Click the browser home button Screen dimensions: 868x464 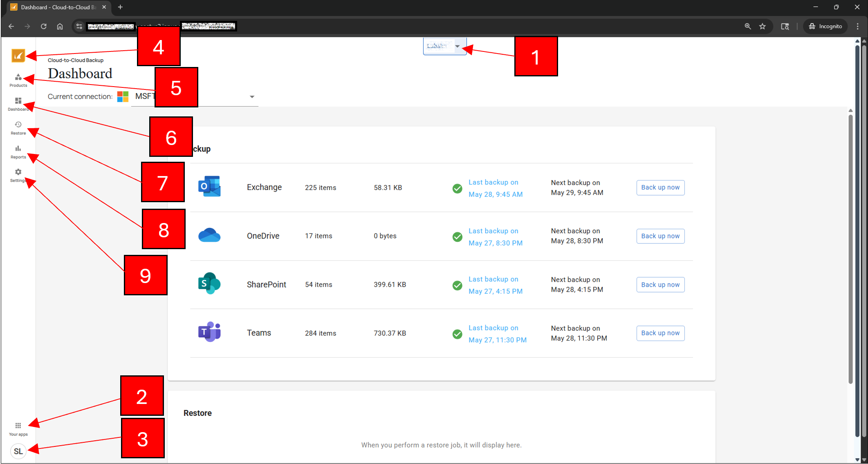tap(60, 26)
